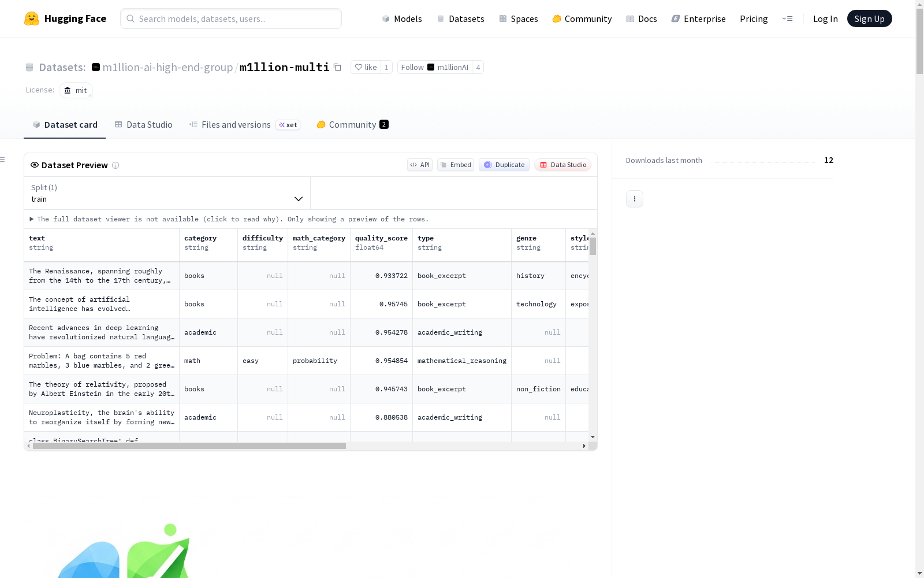Open the left sidebar hamburger icon
924x578 pixels.
3,160
